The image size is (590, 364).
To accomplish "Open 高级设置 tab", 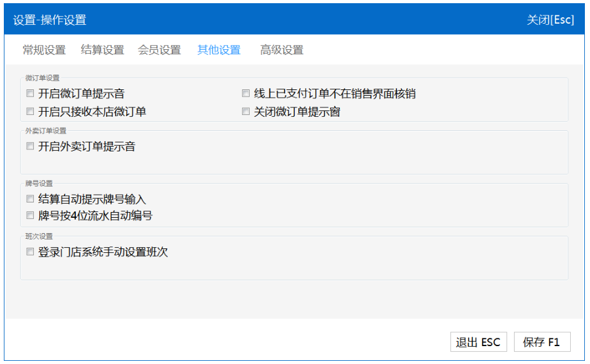I will point(282,50).
